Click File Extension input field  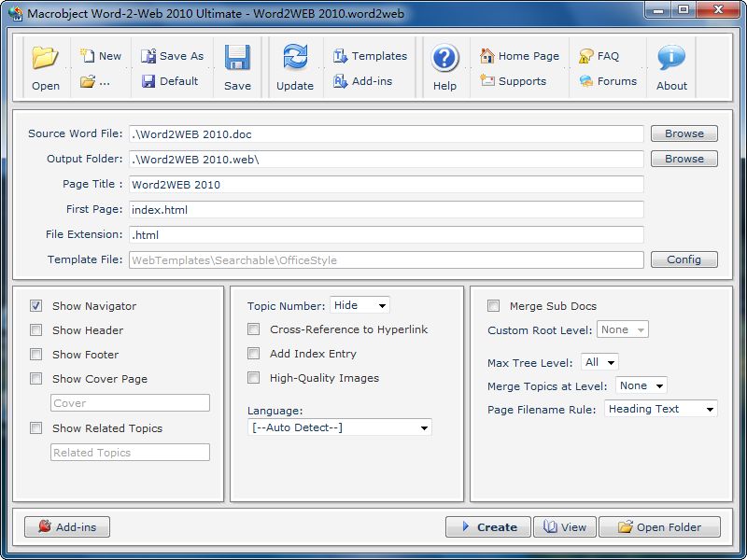point(387,235)
